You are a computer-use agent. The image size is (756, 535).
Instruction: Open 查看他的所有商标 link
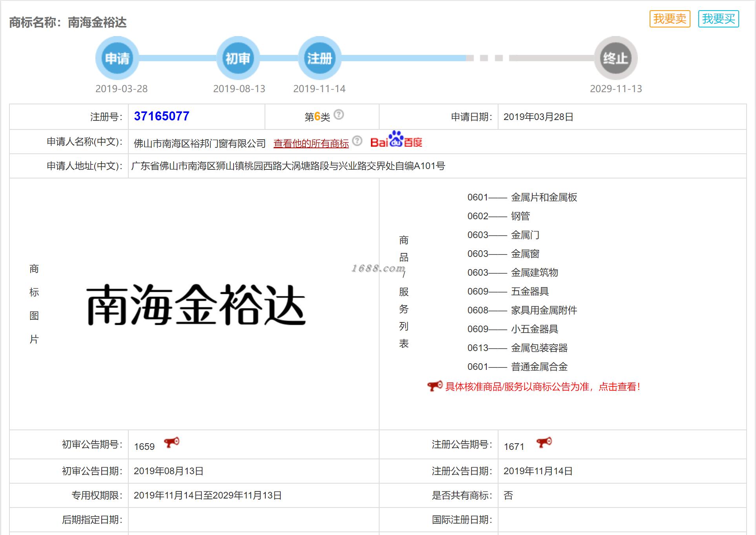tap(311, 144)
